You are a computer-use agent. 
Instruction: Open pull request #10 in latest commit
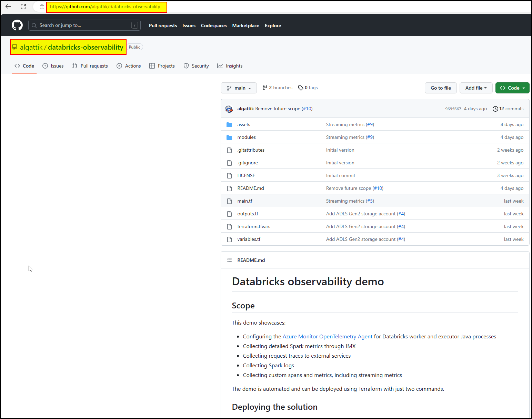click(x=307, y=109)
